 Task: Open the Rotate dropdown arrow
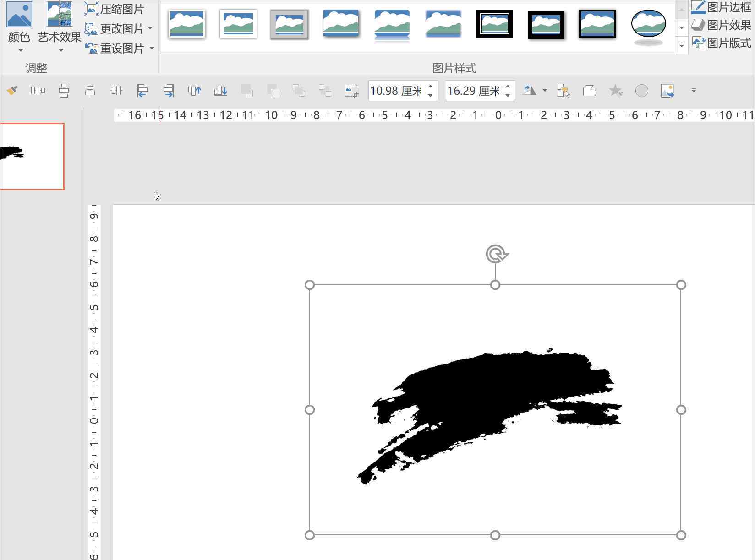(x=545, y=91)
